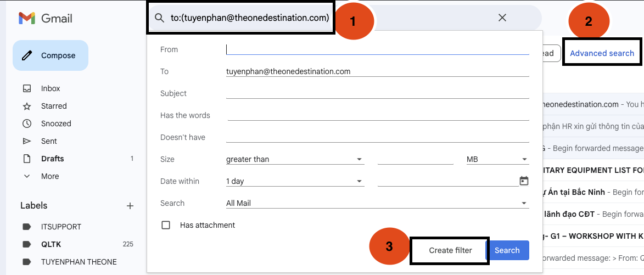Open the Drafts folder
Screen dimensions: 644x275
pyautogui.click(x=52, y=159)
